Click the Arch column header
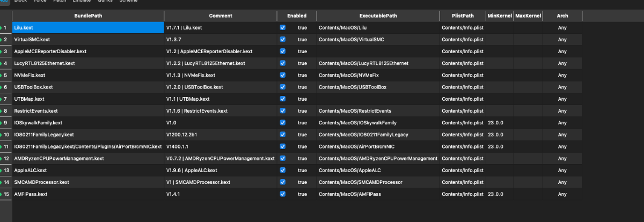Image resolution: width=644 pixels, height=222 pixels. [x=562, y=16]
